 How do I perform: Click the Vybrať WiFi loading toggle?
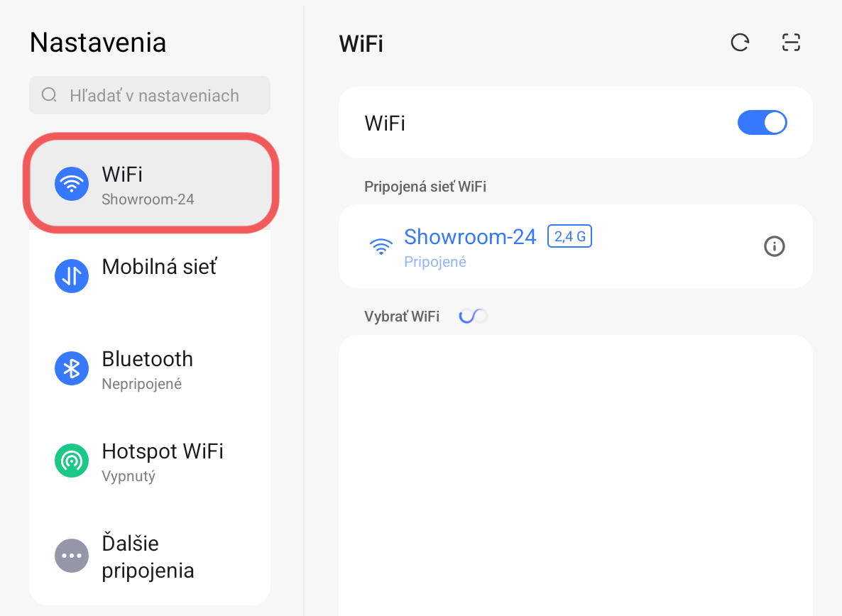(x=473, y=315)
